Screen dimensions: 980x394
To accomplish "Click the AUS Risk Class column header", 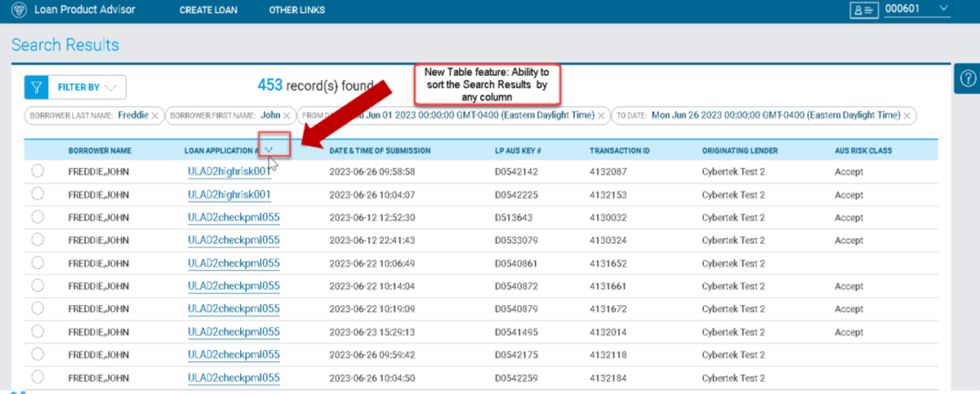I will (863, 151).
